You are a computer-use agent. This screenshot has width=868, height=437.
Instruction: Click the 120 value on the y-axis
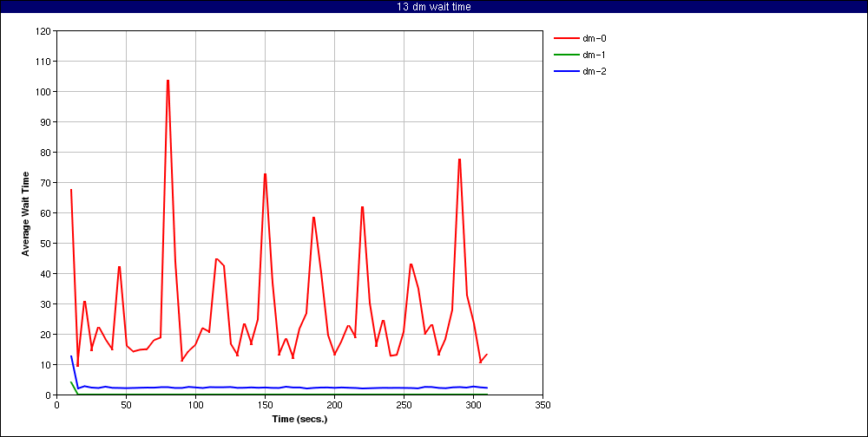[43, 31]
